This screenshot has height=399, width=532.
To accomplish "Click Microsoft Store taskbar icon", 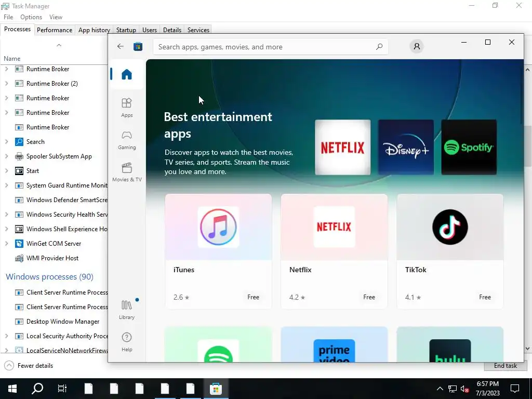I will [216, 389].
